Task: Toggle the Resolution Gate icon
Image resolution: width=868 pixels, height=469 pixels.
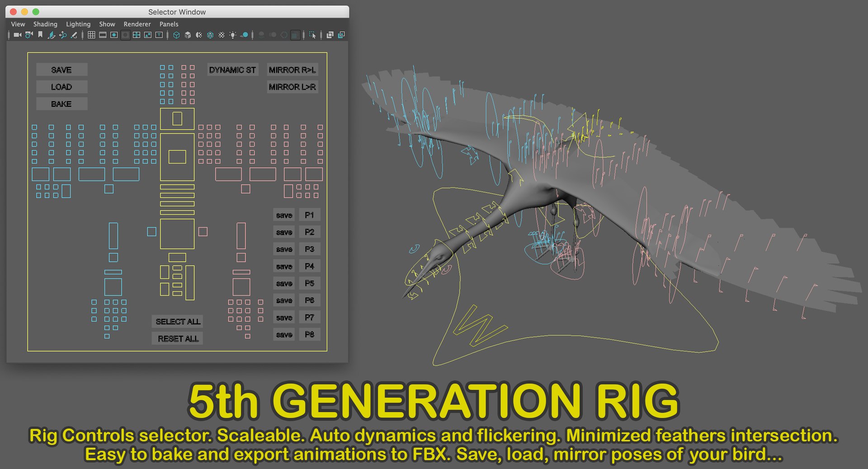Action: tap(114, 35)
